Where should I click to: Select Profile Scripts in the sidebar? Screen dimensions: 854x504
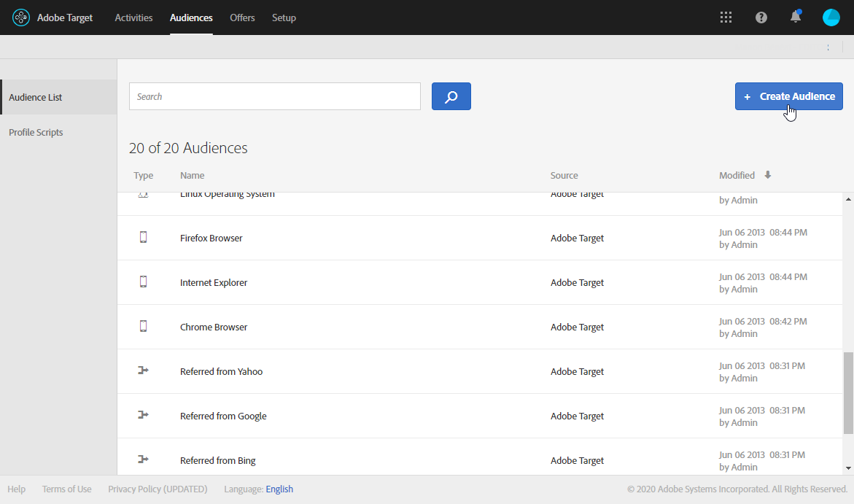click(x=36, y=133)
